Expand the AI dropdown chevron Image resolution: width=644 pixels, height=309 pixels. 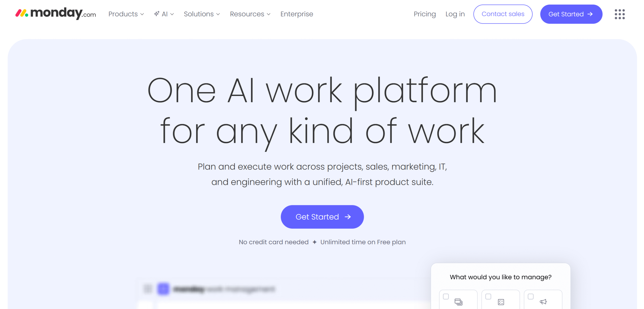click(172, 14)
